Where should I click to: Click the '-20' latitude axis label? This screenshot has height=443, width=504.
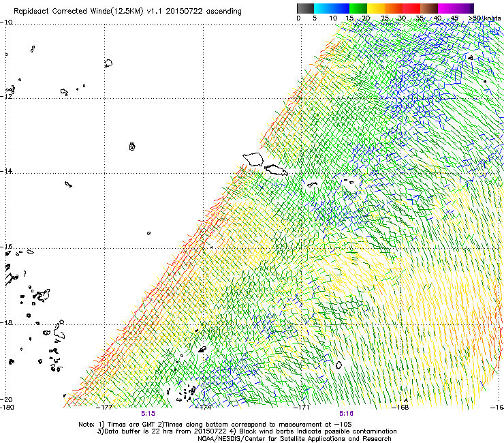tap(6, 399)
